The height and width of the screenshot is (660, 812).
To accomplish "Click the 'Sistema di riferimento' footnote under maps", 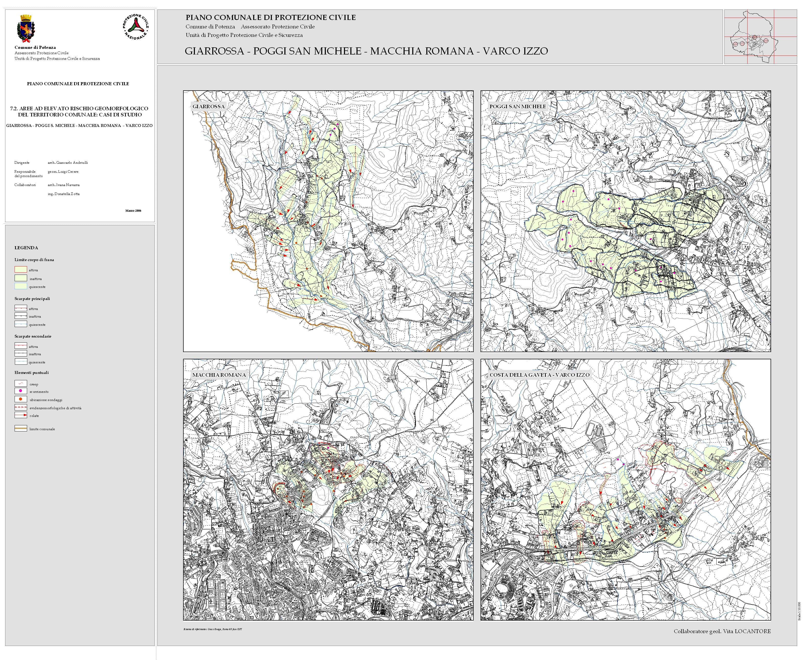I will tap(213, 629).
